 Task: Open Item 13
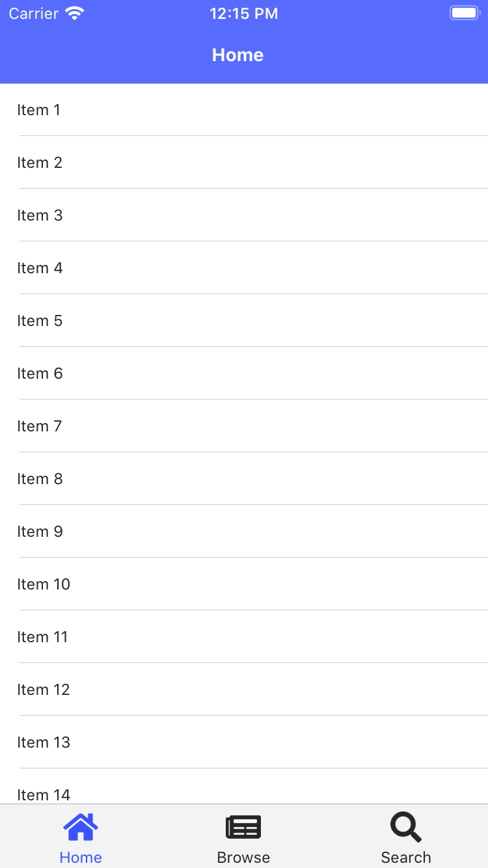(x=244, y=742)
